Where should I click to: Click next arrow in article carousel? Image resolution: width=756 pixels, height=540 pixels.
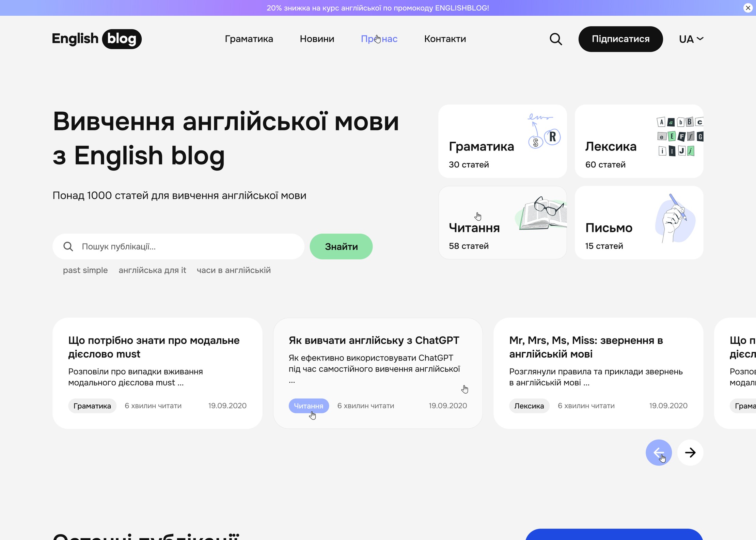click(x=690, y=452)
